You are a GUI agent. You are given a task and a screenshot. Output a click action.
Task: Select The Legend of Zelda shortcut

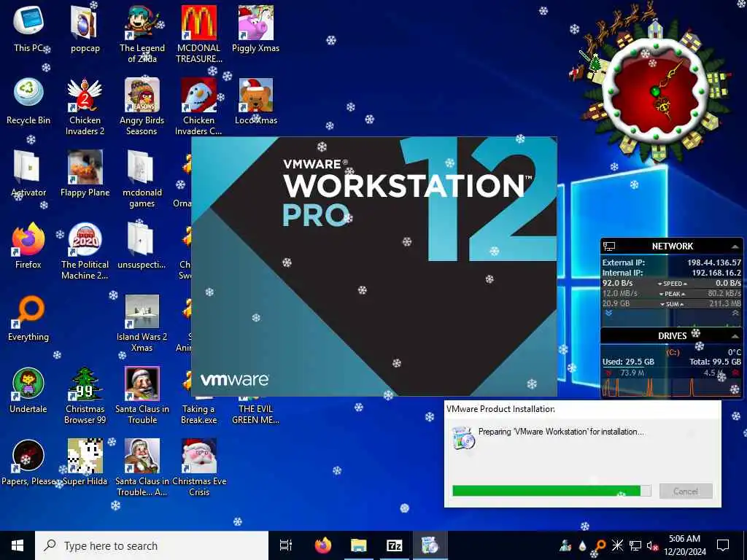point(142,34)
